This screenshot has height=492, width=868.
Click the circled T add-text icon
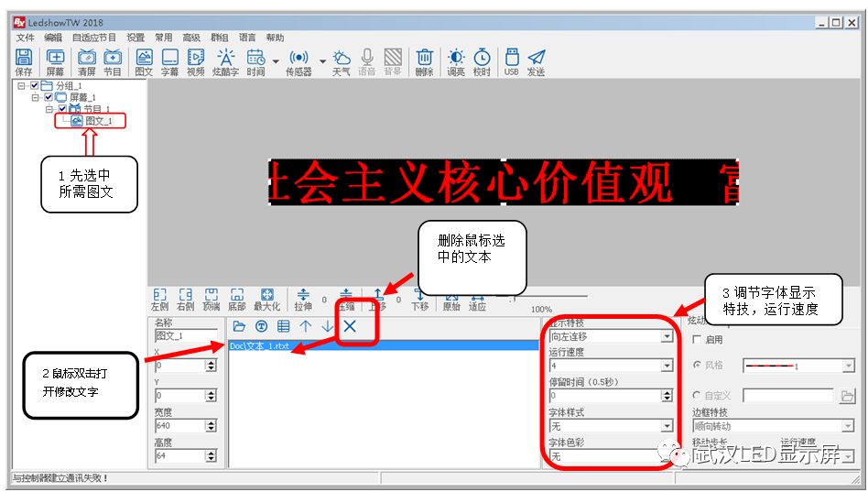click(x=261, y=326)
